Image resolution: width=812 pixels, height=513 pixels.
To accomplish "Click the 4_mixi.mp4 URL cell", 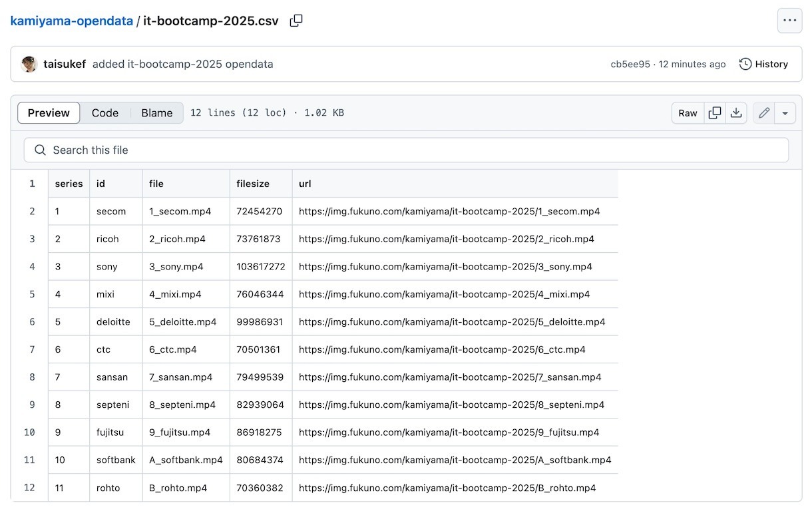I will (455, 294).
